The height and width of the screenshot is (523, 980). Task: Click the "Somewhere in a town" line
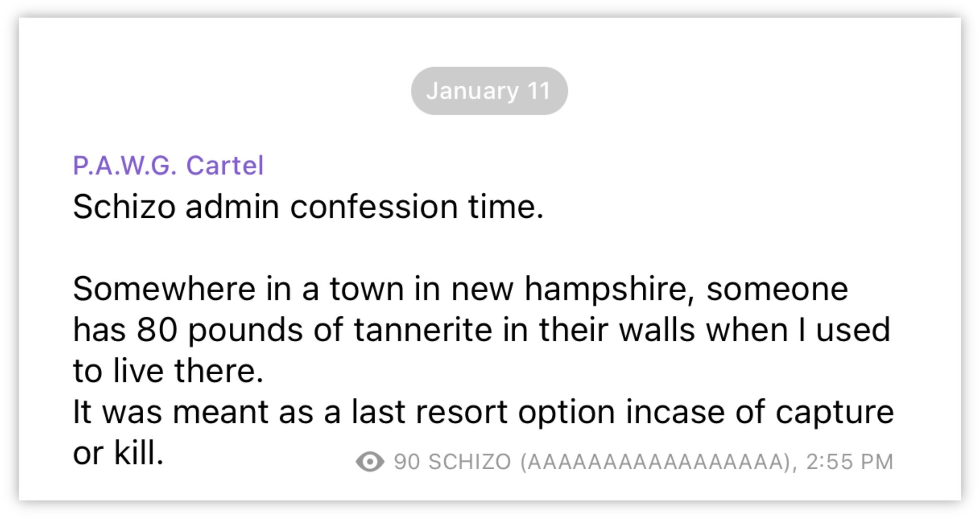[461, 290]
